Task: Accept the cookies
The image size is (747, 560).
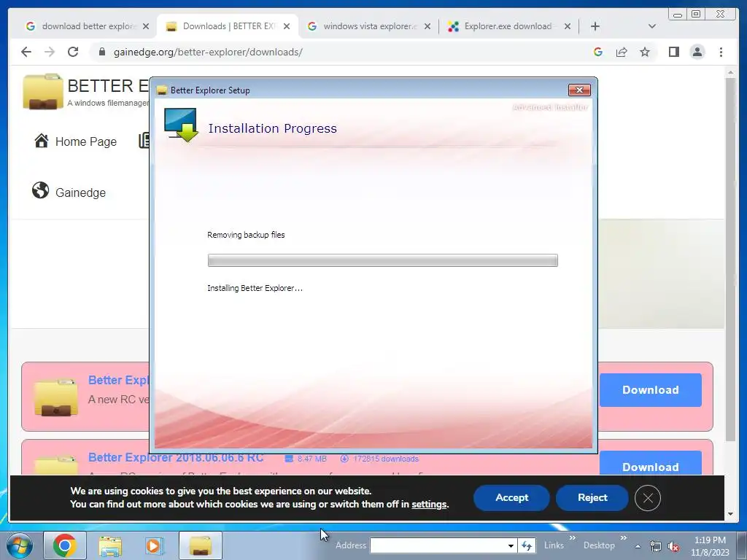Action: click(x=511, y=497)
